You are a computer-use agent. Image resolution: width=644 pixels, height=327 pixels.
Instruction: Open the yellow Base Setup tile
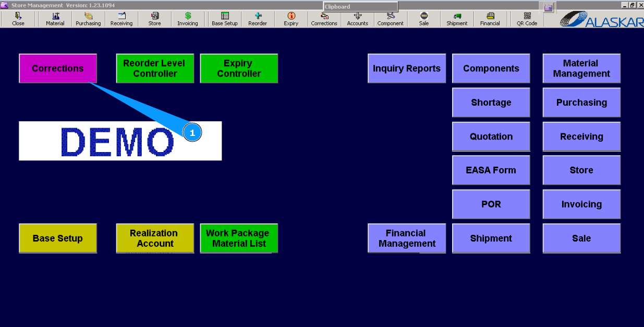(x=58, y=238)
